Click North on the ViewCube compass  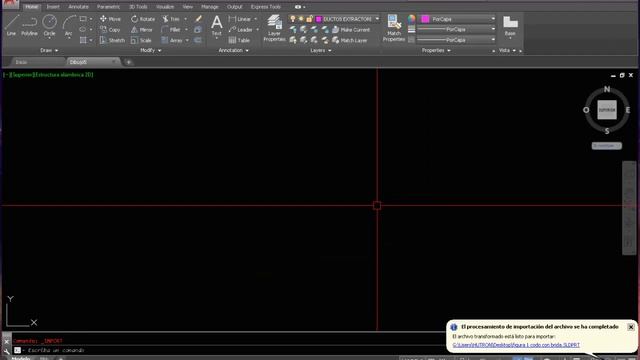(607, 89)
